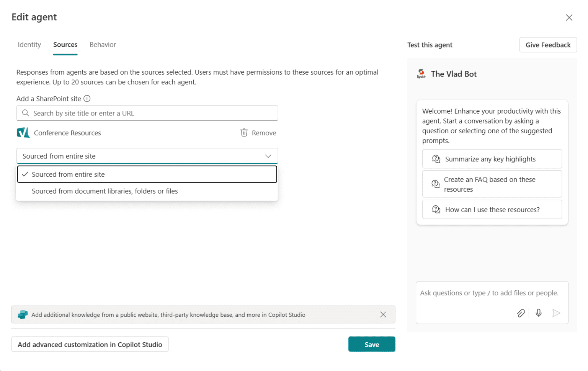Click the search magnifier in the site search field
The image size is (588, 371).
point(25,113)
